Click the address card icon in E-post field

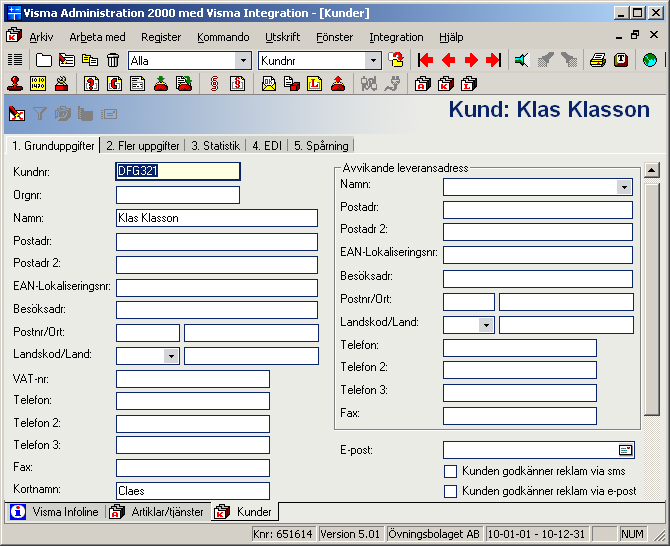(625, 450)
